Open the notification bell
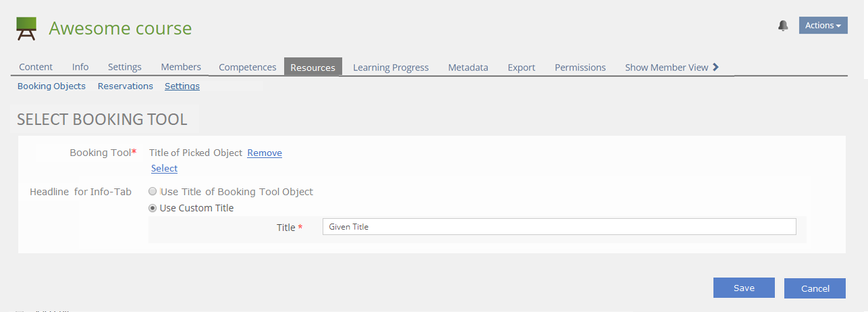The height and width of the screenshot is (312, 868). [x=783, y=26]
